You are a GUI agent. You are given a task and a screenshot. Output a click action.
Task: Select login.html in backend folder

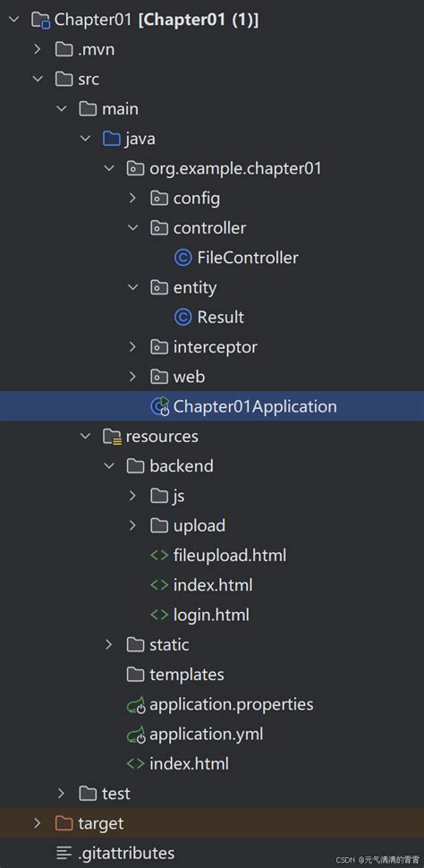click(x=211, y=615)
